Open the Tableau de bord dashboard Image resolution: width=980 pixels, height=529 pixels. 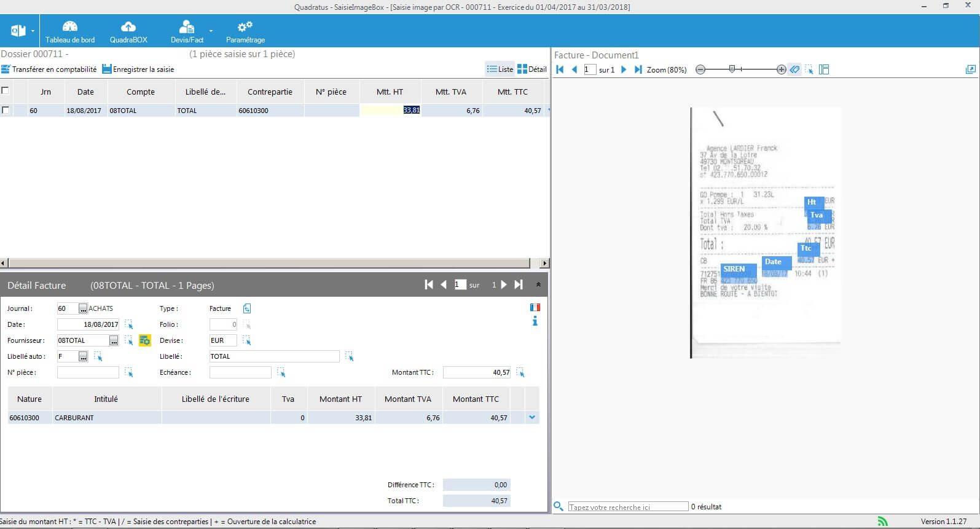[70, 32]
